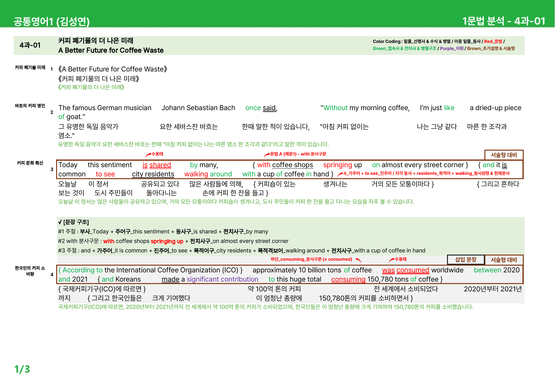Click the red arrow after consuming_분사구문 note
This screenshot has width=555, height=392.
[358, 260]
